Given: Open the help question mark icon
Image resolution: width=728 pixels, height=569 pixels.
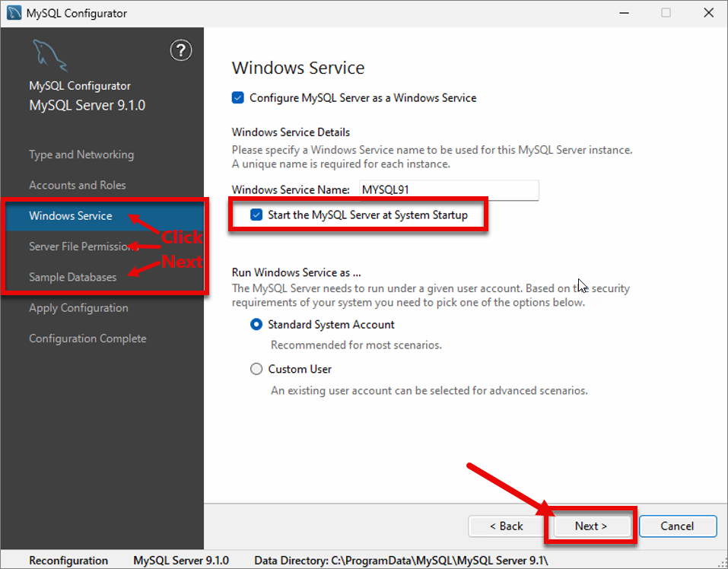Looking at the screenshot, I should (180, 50).
